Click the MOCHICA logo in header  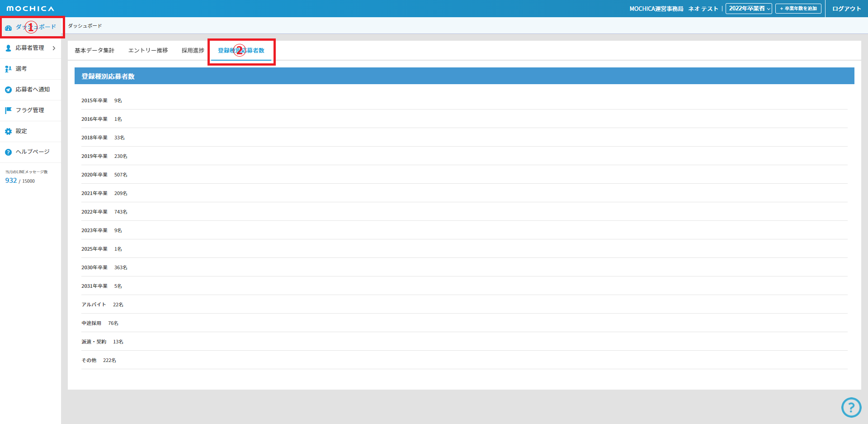click(x=30, y=9)
